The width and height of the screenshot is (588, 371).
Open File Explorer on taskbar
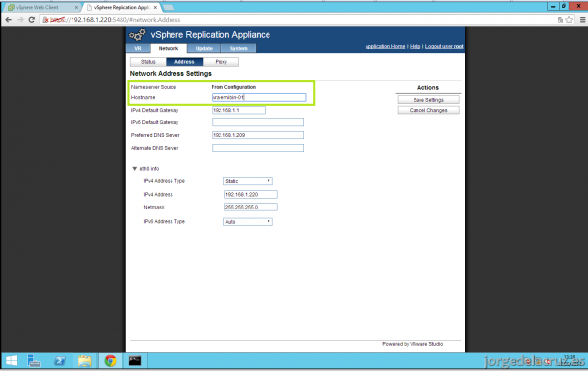pyautogui.click(x=84, y=361)
